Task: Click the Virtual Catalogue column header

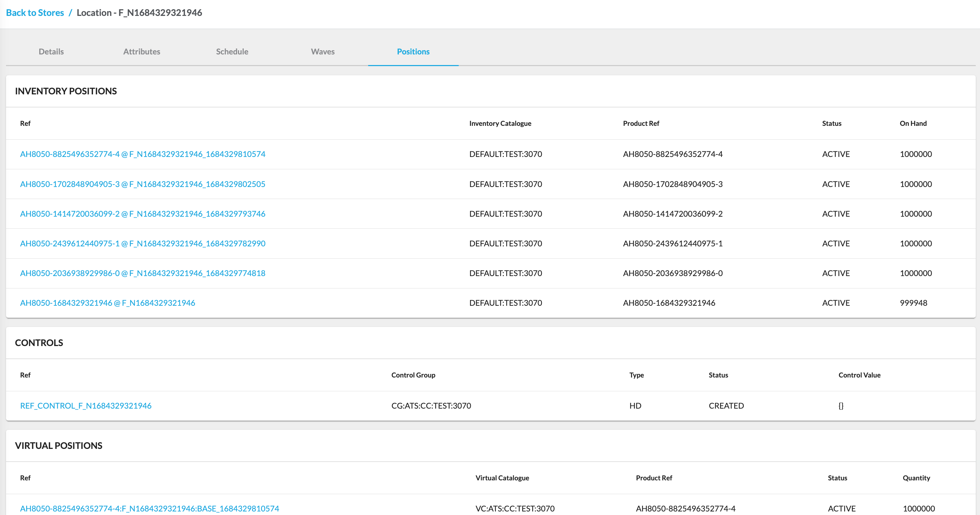Action: (x=502, y=478)
